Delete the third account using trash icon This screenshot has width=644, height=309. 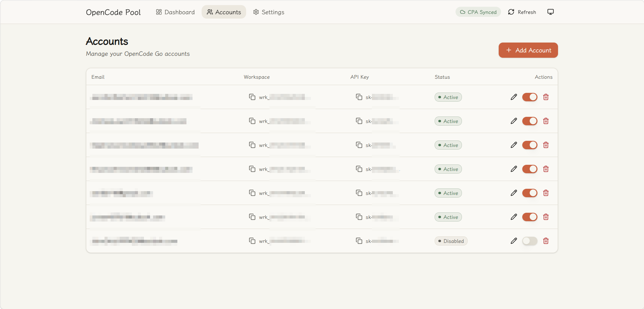point(546,145)
